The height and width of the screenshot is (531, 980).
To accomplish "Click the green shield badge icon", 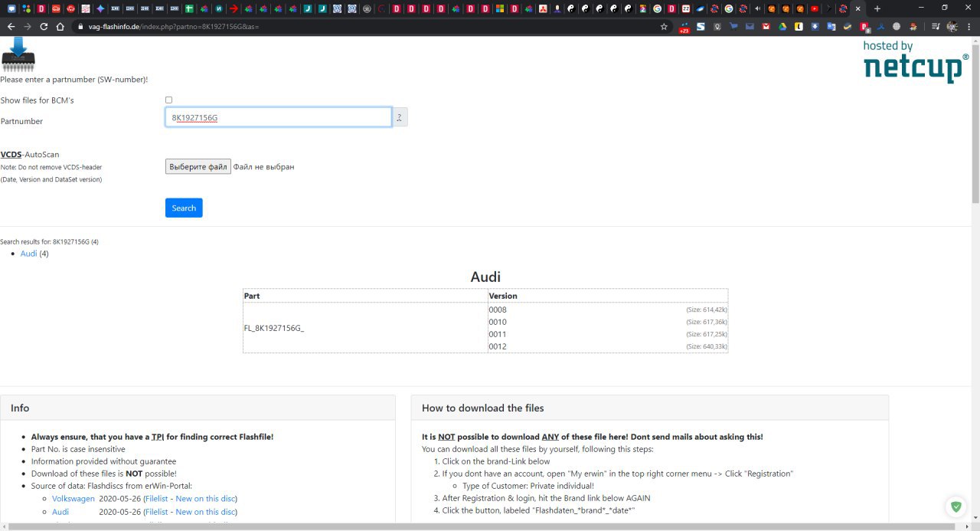I will 955,506.
